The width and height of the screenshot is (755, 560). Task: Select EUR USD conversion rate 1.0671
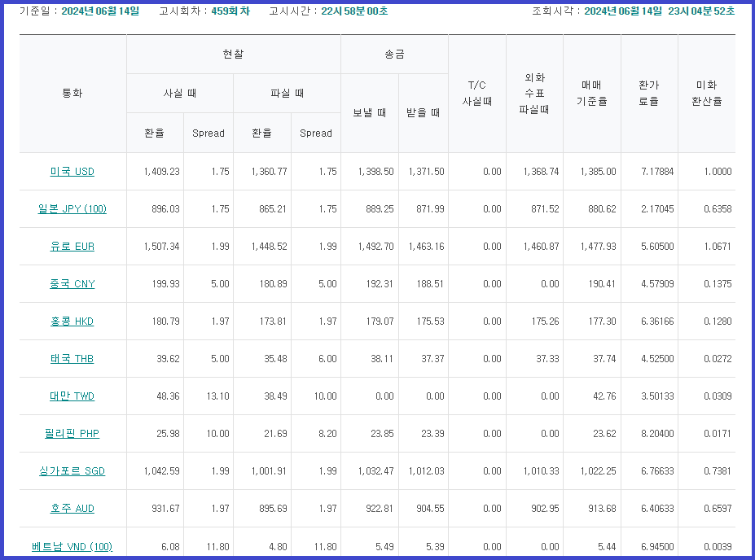coord(718,247)
